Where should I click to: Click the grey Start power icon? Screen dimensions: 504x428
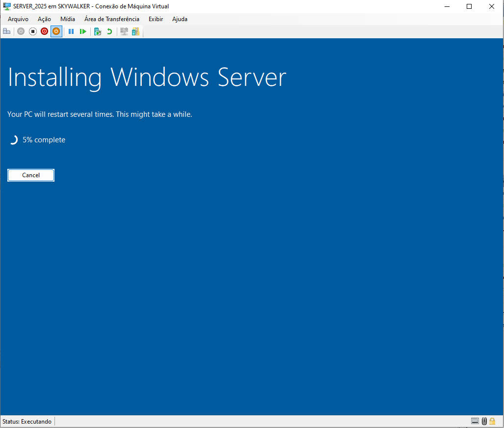point(21,31)
